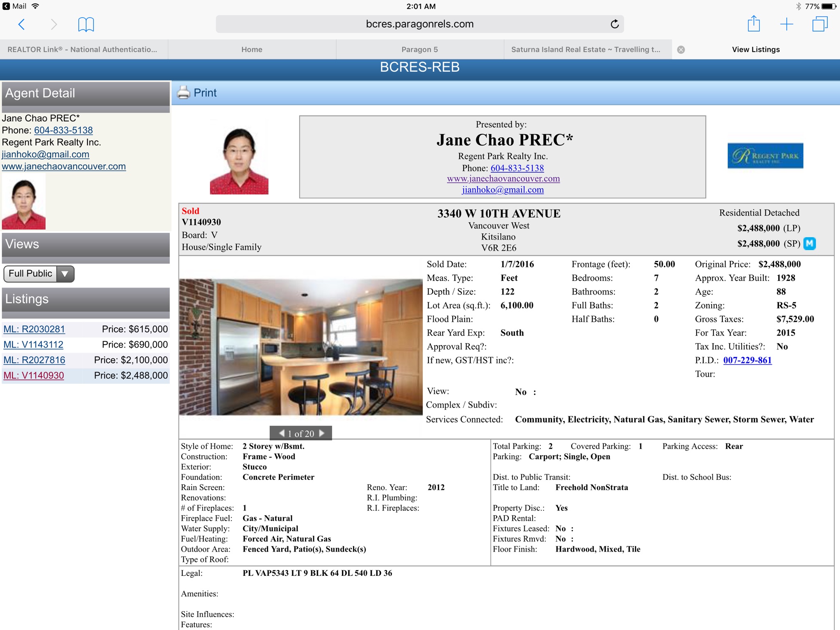Go to next listing photo arrow
Image resolution: width=840 pixels, height=630 pixels.
(x=322, y=433)
